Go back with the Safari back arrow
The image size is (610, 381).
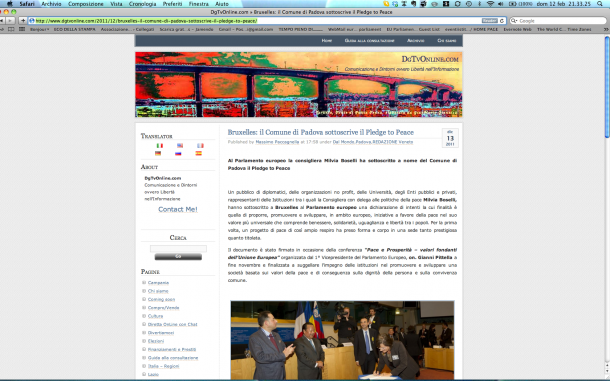pyautogui.click(x=2, y=21)
